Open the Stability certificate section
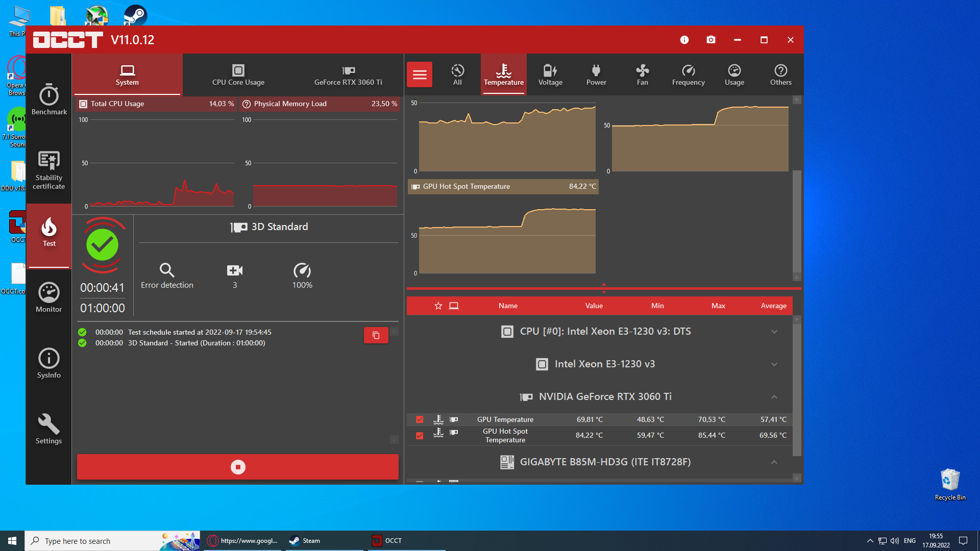The width and height of the screenshot is (980, 551). 49,170
